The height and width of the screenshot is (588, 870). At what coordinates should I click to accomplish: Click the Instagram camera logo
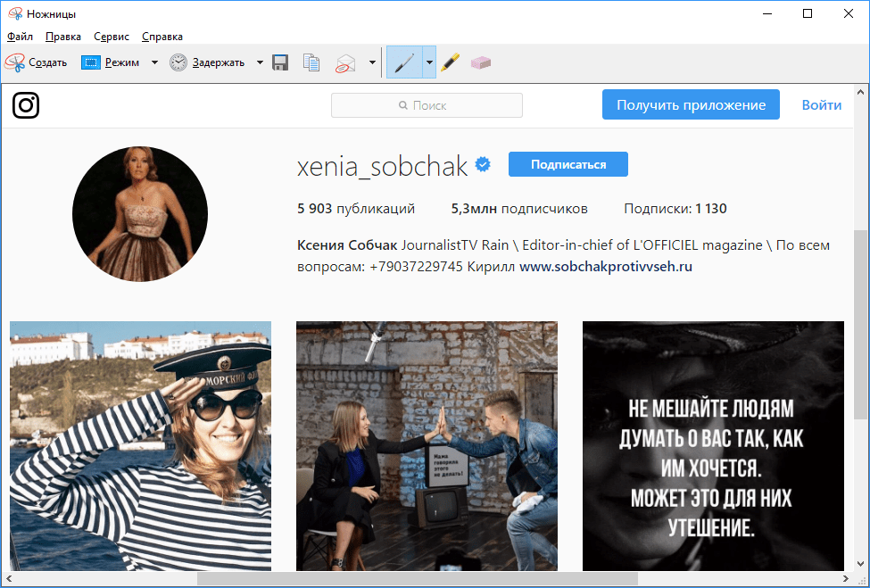tap(26, 105)
